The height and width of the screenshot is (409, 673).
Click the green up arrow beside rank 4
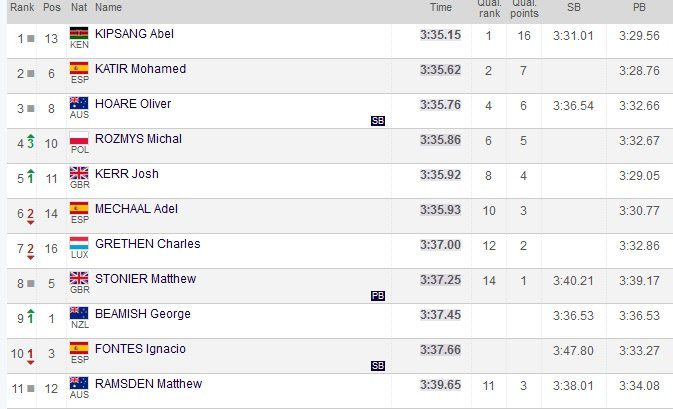coord(30,137)
